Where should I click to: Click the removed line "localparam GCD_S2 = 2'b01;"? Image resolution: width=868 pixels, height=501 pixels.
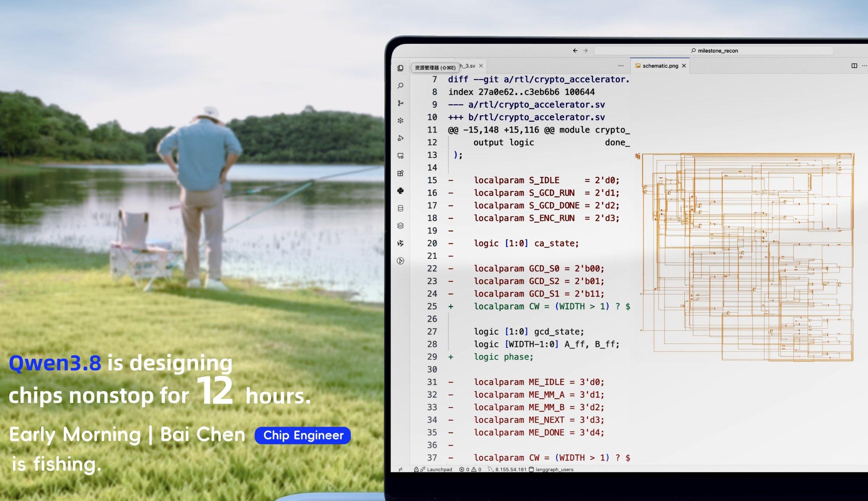tap(539, 281)
